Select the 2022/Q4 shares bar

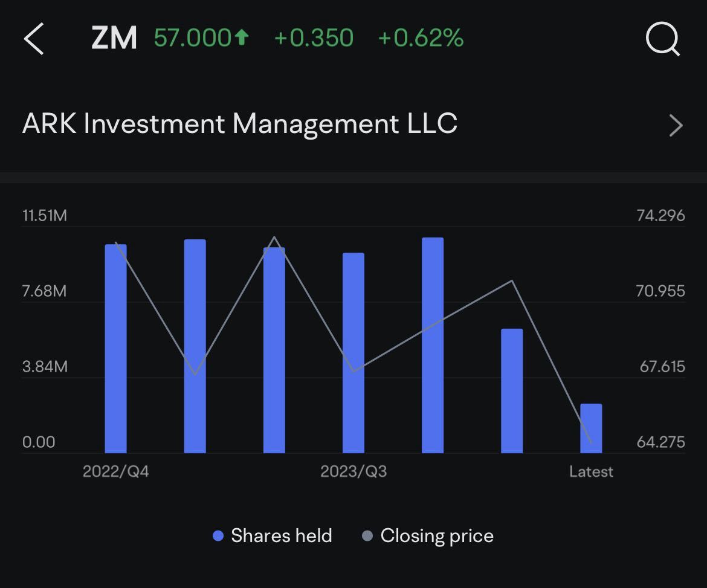(116, 349)
